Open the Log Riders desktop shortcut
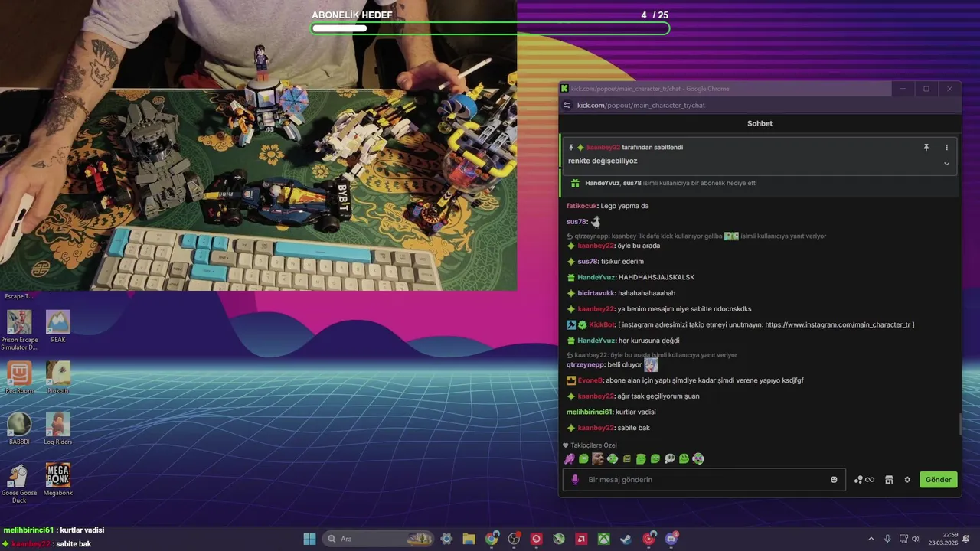Image resolution: width=980 pixels, height=551 pixels. [58, 429]
